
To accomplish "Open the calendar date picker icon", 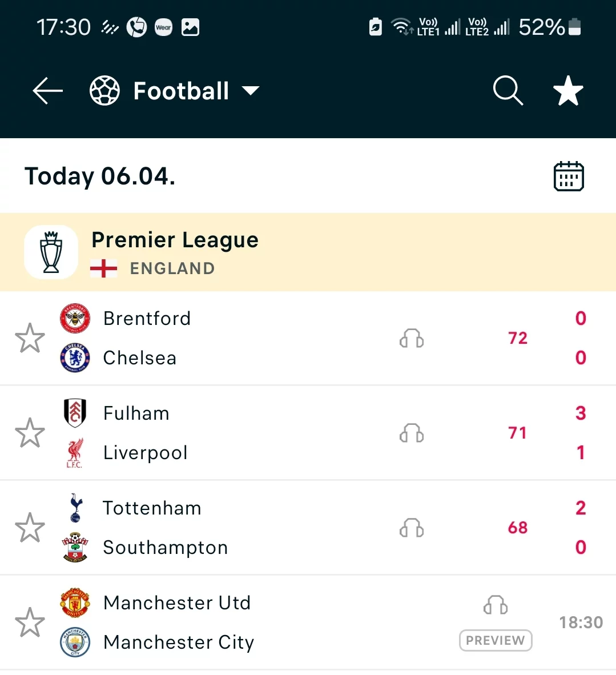I will pos(569,176).
